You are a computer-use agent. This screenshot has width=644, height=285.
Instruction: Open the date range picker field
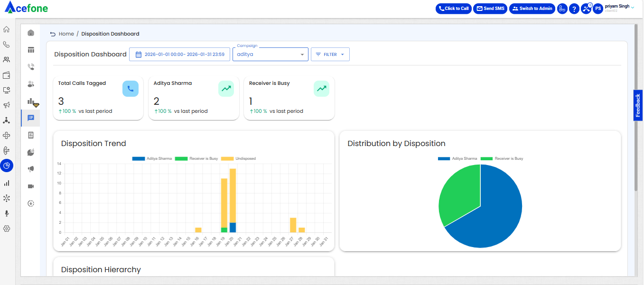[178, 55]
